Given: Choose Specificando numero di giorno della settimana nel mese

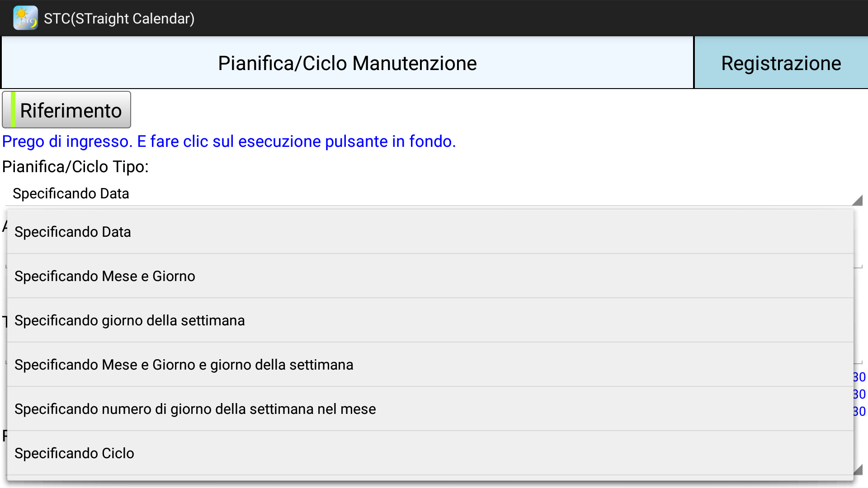Looking at the screenshot, I should pyautogui.click(x=195, y=409).
